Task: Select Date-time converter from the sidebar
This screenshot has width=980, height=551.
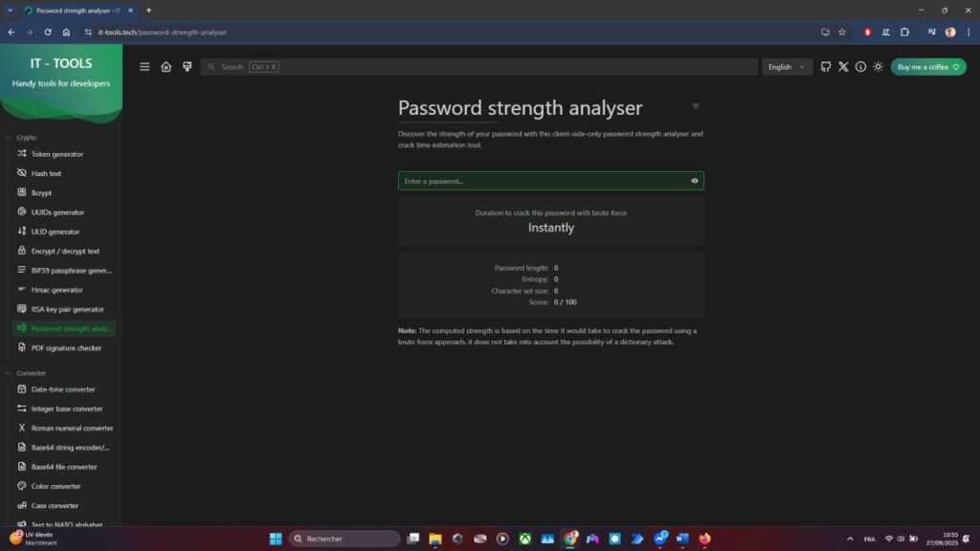Action: (63, 389)
